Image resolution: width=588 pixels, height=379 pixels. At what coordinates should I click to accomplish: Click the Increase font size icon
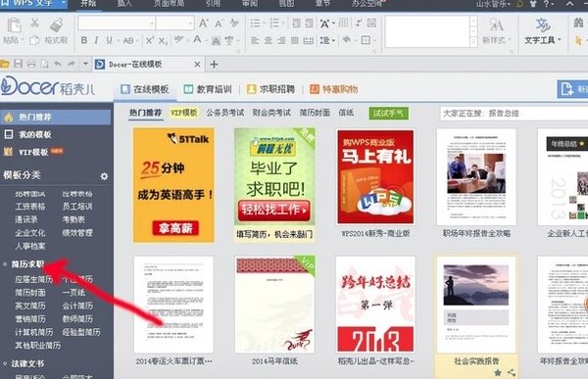[x=203, y=24]
